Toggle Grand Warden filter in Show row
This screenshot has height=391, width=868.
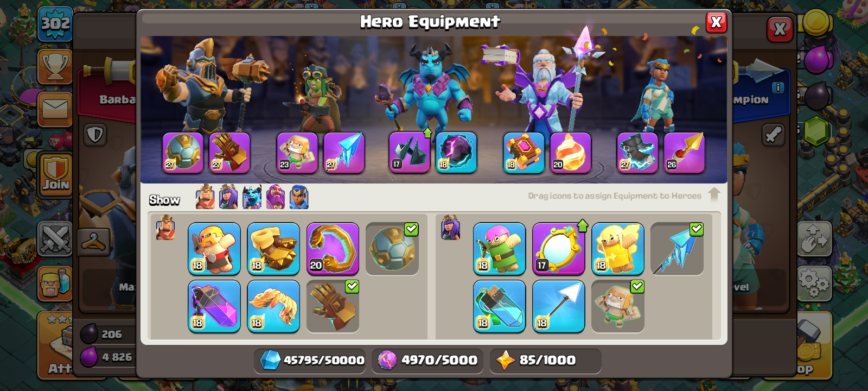(x=275, y=197)
